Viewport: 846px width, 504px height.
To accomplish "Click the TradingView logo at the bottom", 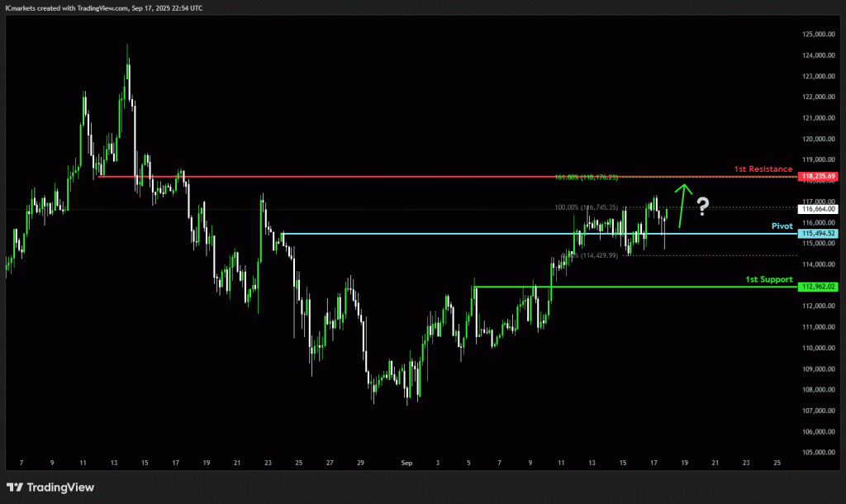I will (50, 487).
